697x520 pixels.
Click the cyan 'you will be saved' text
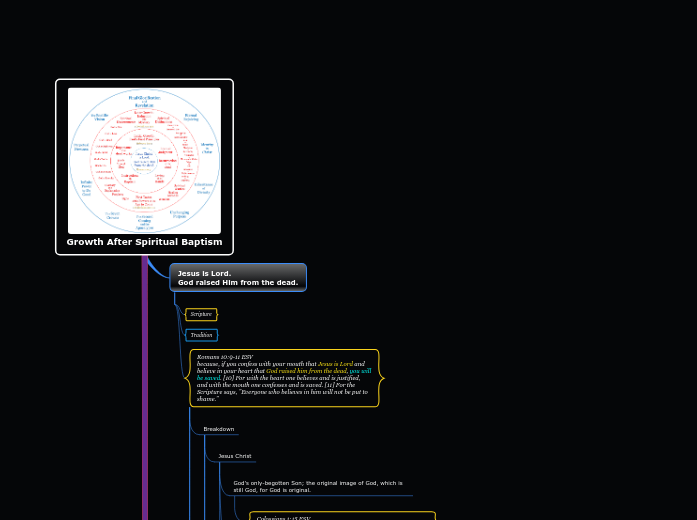[360, 371]
